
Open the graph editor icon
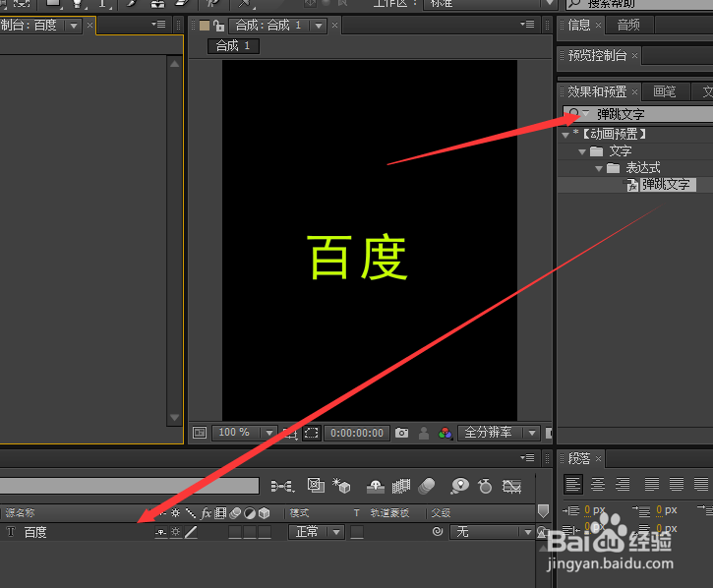tap(511, 486)
